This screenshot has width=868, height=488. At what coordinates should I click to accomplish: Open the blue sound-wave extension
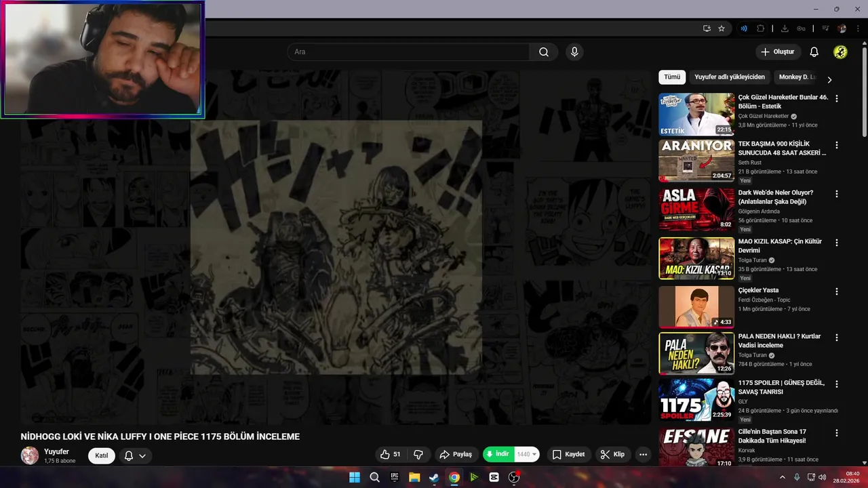744,28
